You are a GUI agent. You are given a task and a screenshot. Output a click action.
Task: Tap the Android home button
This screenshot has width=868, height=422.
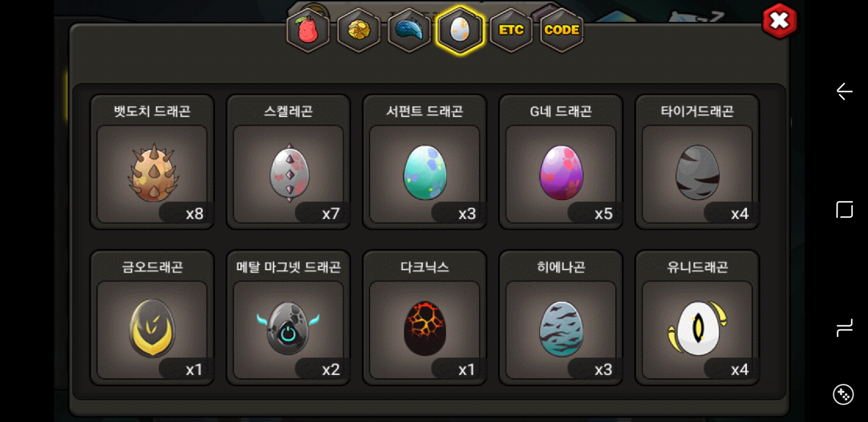tap(844, 210)
